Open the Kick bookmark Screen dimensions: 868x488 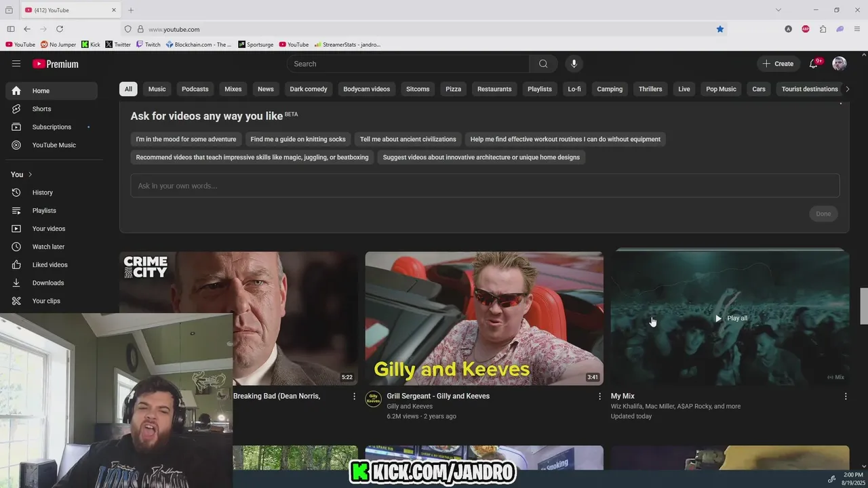[x=91, y=45]
